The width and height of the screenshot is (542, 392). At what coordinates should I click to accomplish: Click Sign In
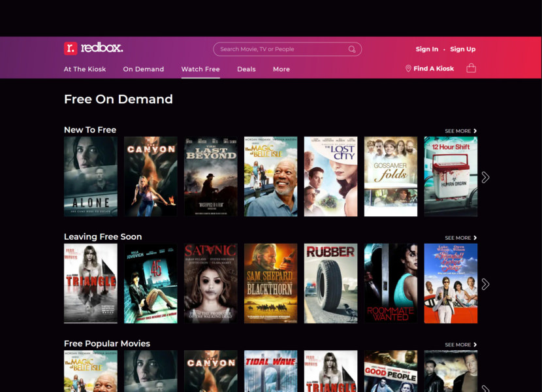(x=427, y=49)
